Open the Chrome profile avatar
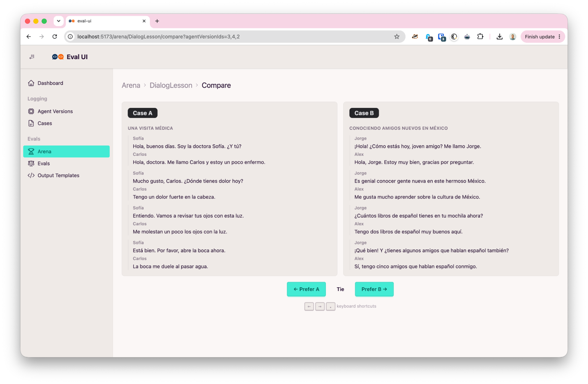The image size is (588, 384). coord(512,36)
